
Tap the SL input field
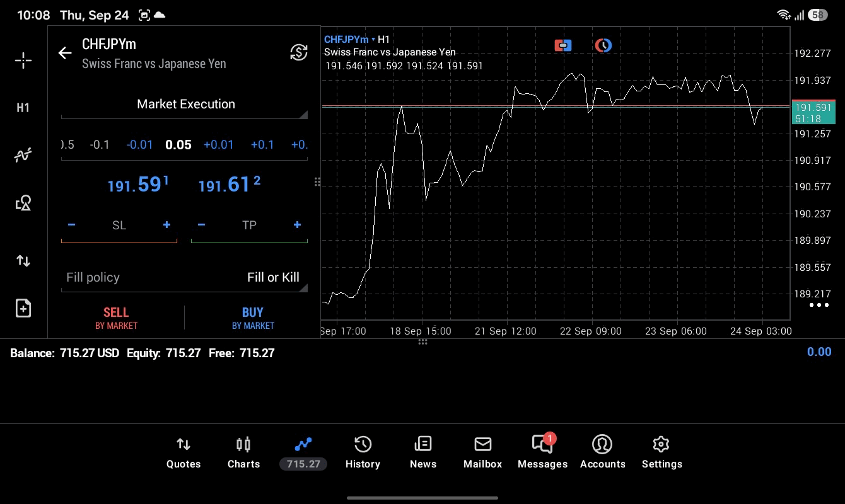(119, 226)
